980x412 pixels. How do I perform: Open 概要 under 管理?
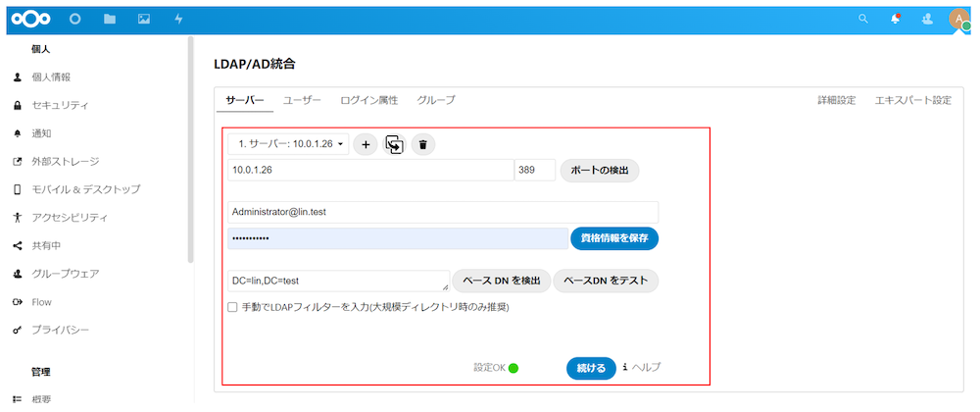coord(41,399)
